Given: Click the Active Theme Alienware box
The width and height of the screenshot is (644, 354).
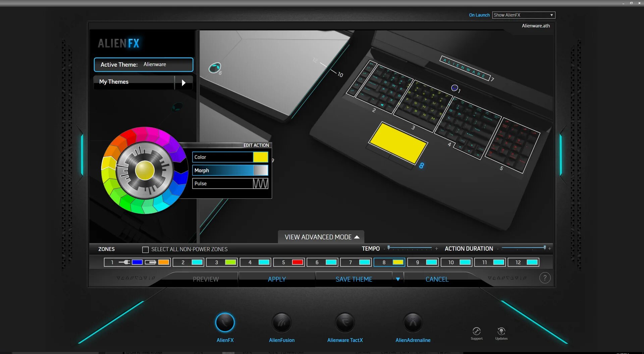Looking at the screenshot, I should point(144,65).
